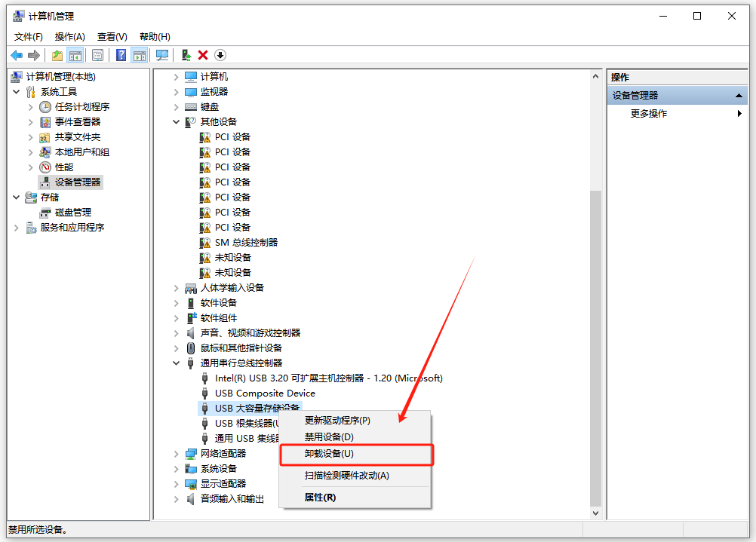This screenshot has height=542, width=756.
Task: Expand 服务和应用程序 in left tree
Action: pos(17,228)
